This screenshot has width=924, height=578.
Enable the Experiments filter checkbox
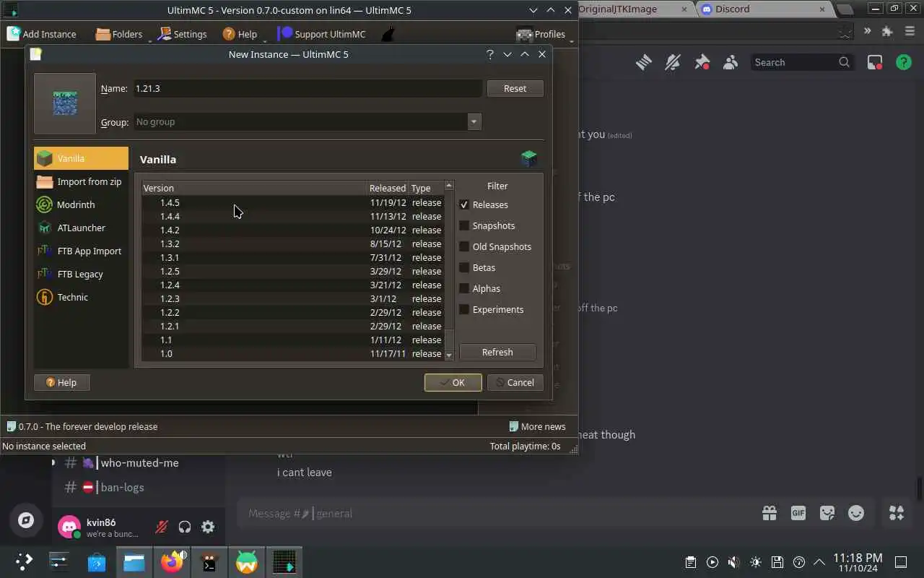(464, 309)
